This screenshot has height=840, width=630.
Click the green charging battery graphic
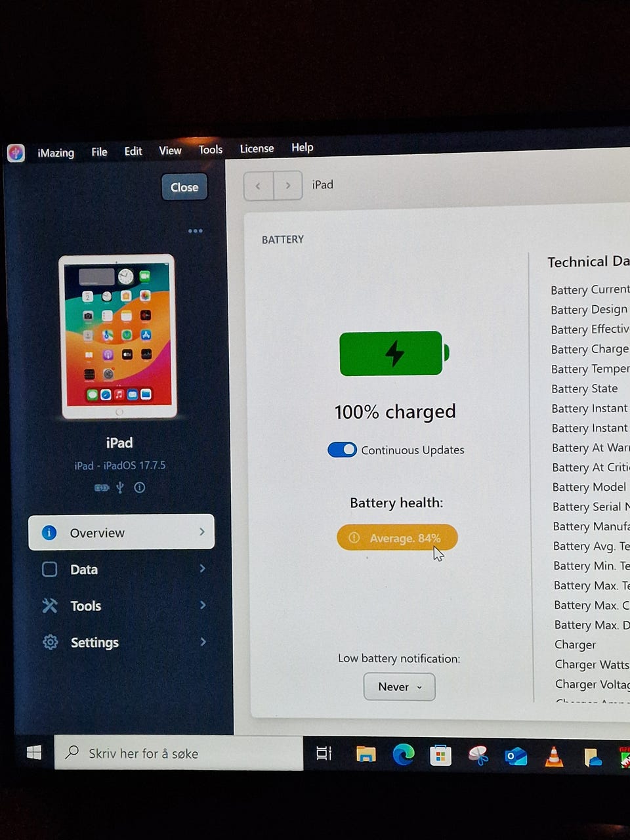click(x=394, y=353)
